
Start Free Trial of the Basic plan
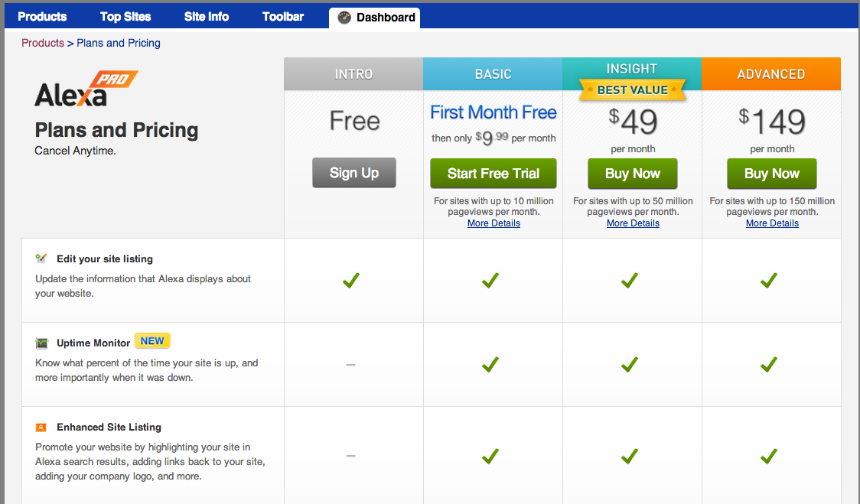(x=494, y=174)
